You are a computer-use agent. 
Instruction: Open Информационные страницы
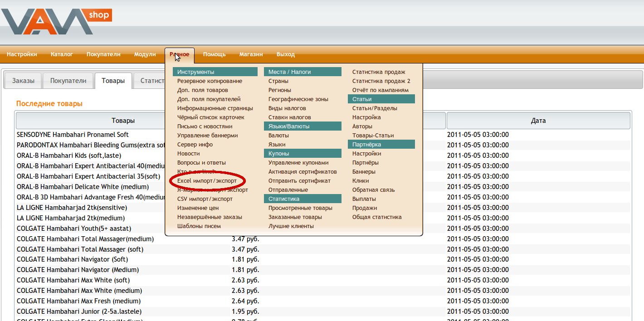[x=215, y=108]
